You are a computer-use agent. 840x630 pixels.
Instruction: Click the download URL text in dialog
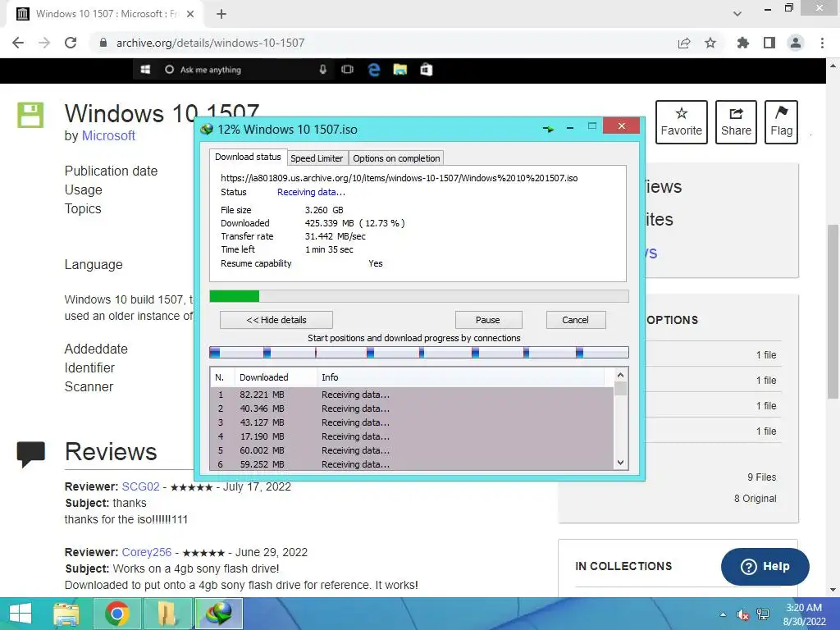pos(399,178)
